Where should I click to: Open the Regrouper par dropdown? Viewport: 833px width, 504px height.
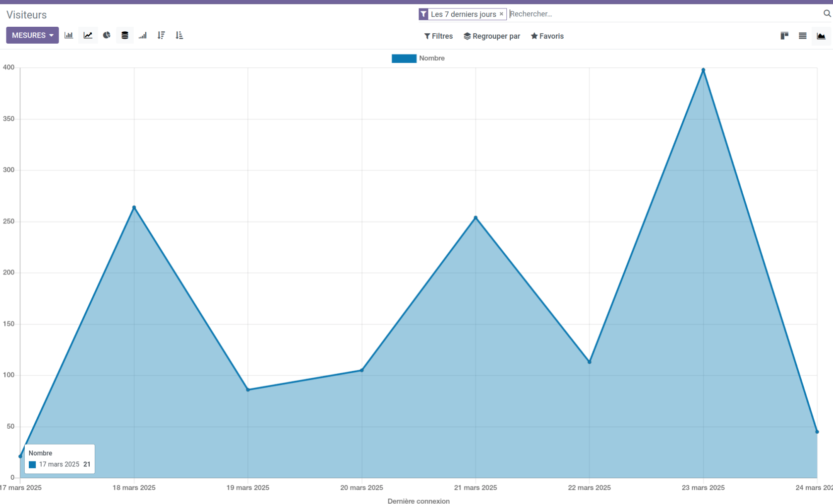[x=492, y=36]
